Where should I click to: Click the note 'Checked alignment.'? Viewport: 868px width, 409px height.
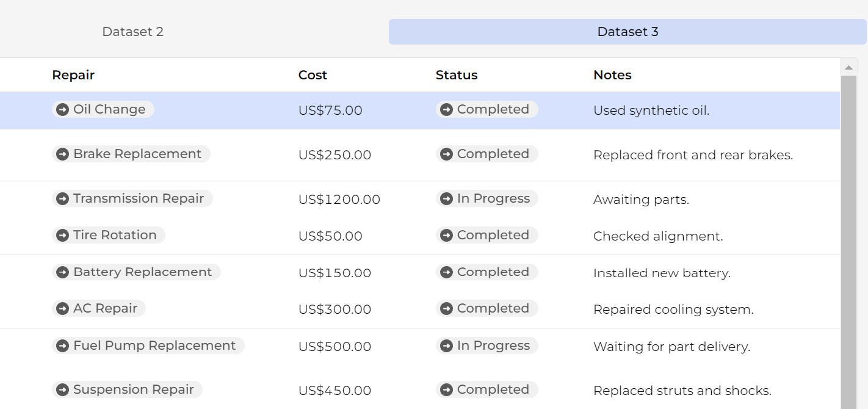click(658, 236)
